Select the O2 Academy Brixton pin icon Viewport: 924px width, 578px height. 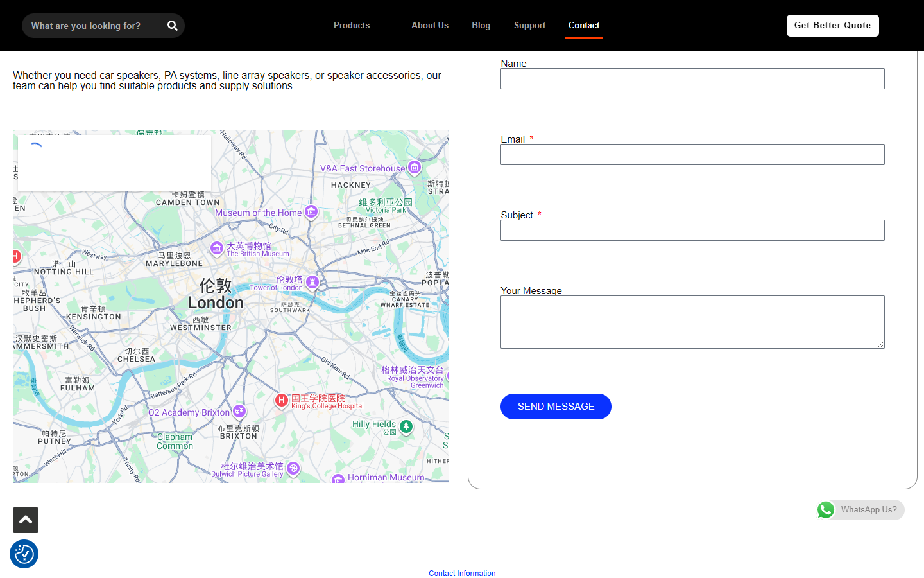coord(239,411)
